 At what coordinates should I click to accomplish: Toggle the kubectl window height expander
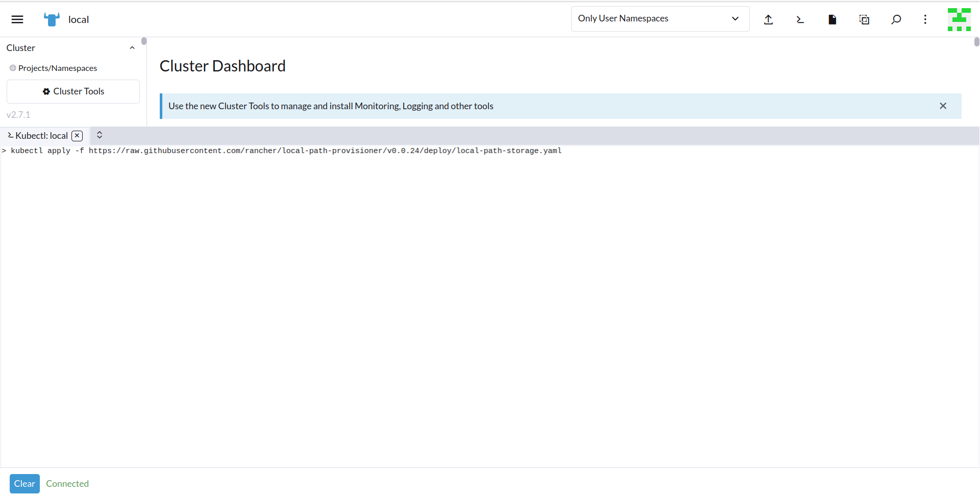(x=99, y=135)
